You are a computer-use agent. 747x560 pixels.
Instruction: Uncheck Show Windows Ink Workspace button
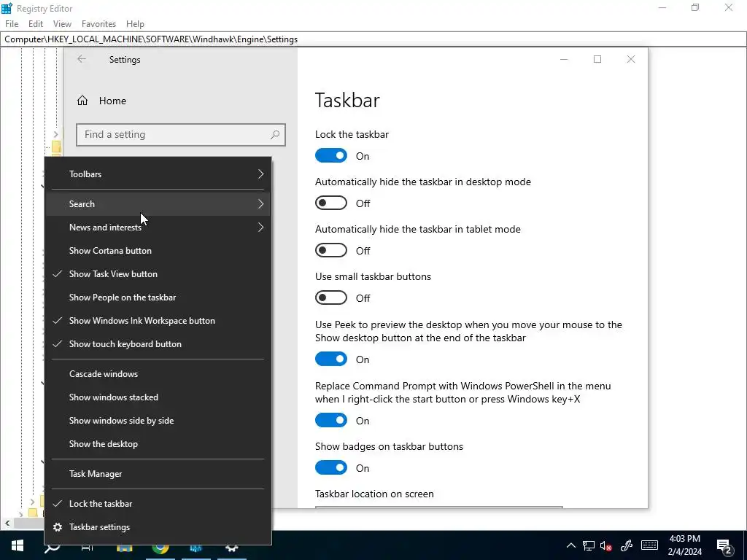tap(158, 321)
